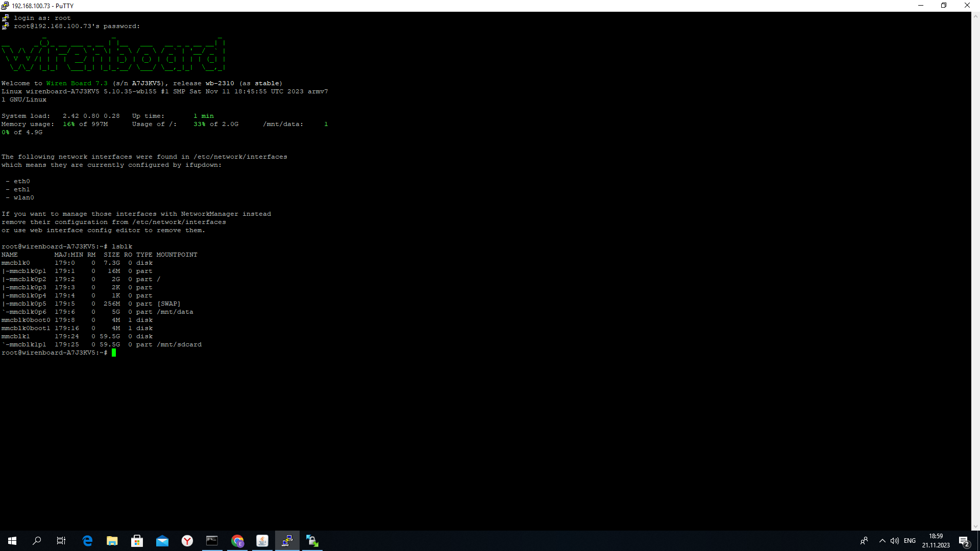Image resolution: width=980 pixels, height=551 pixels.
Task: Click the PuTTY title '192.168.100.73 - PuTTY'
Action: (x=43, y=6)
